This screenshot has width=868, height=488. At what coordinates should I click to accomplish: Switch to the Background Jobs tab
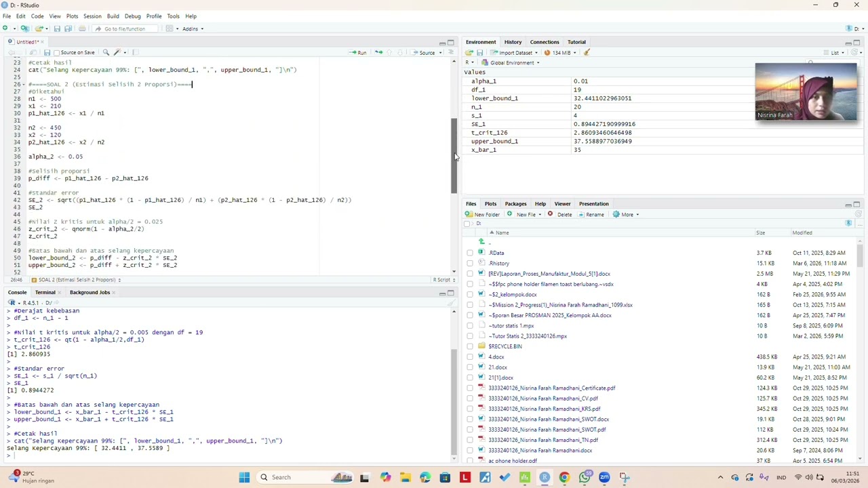point(90,293)
